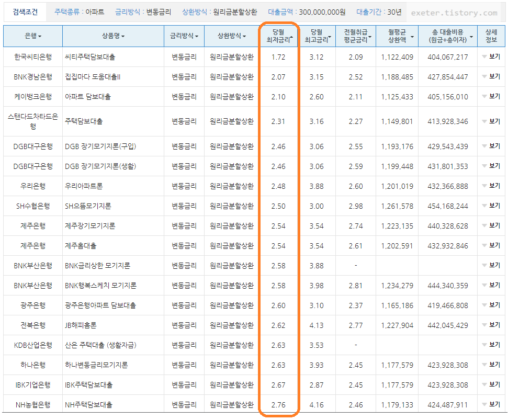Click the 상환방식 : 원리금분할상환 search condition

pos(220,13)
